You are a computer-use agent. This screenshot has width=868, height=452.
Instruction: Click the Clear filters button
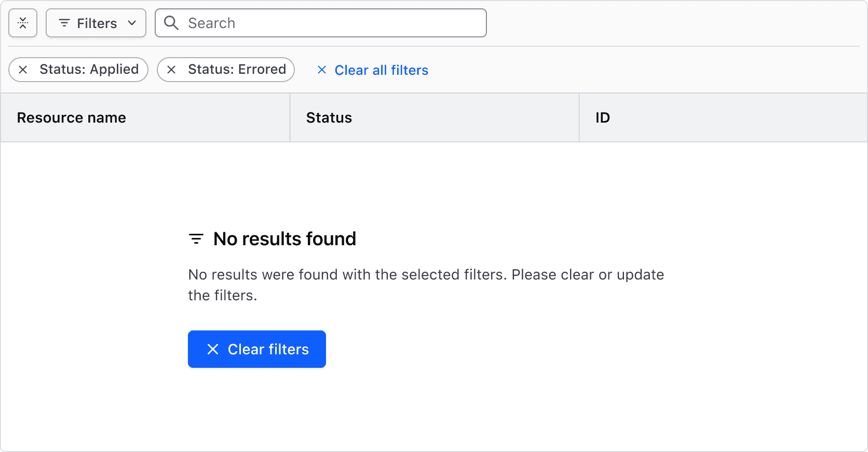pyautogui.click(x=256, y=349)
